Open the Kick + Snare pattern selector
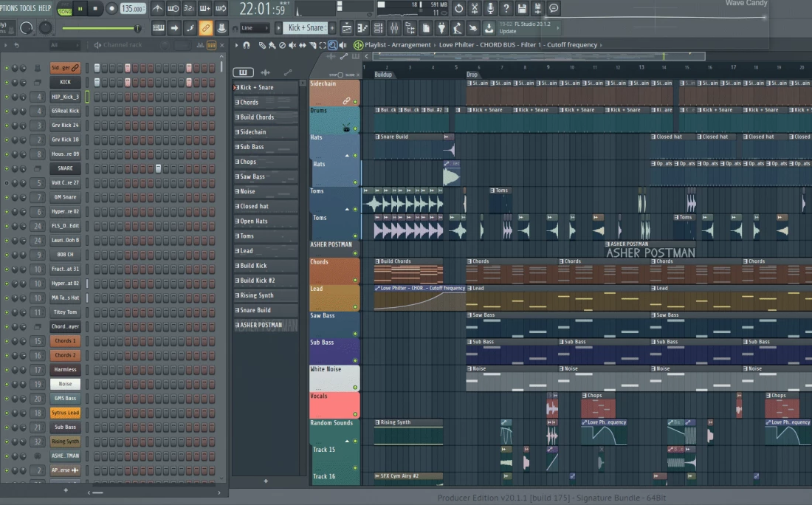 [x=306, y=28]
